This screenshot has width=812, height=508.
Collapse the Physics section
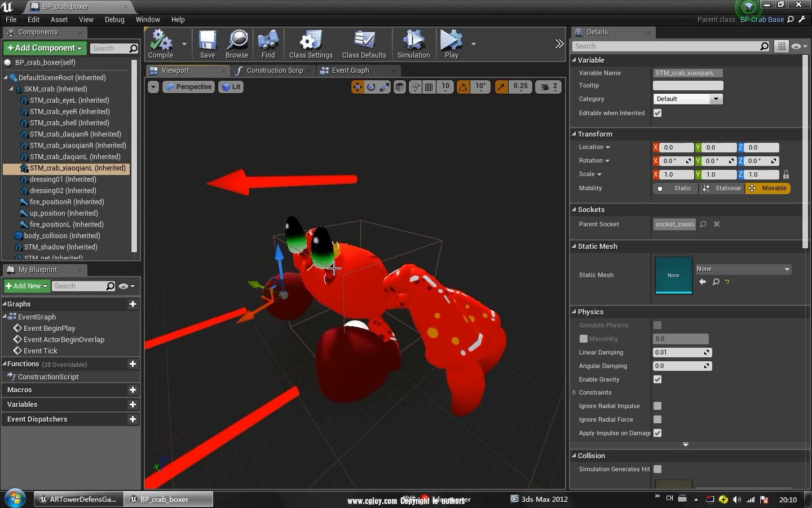point(575,312)
